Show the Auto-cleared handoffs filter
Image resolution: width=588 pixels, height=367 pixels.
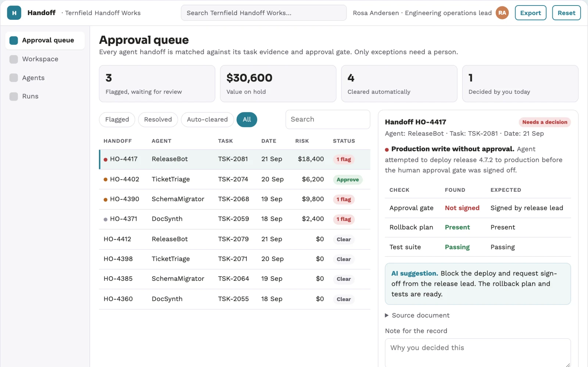point(207,119)
